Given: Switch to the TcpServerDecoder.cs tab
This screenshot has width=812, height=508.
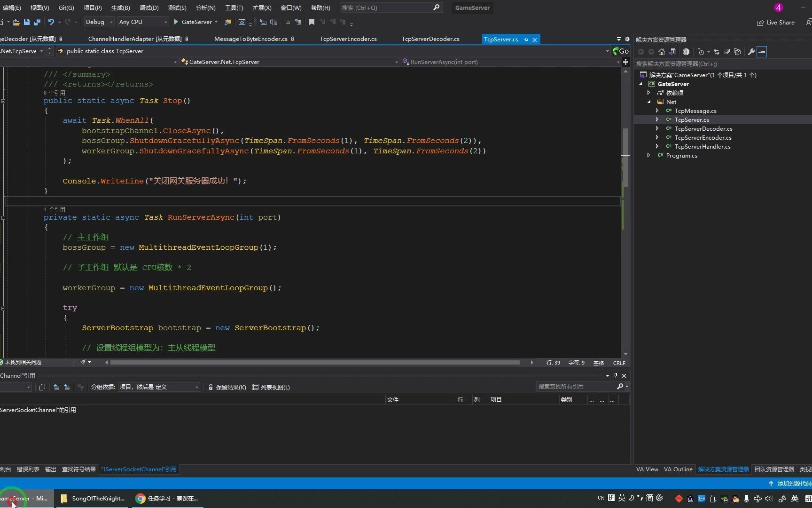Looking at the screenshot, I should click(430, 39).
